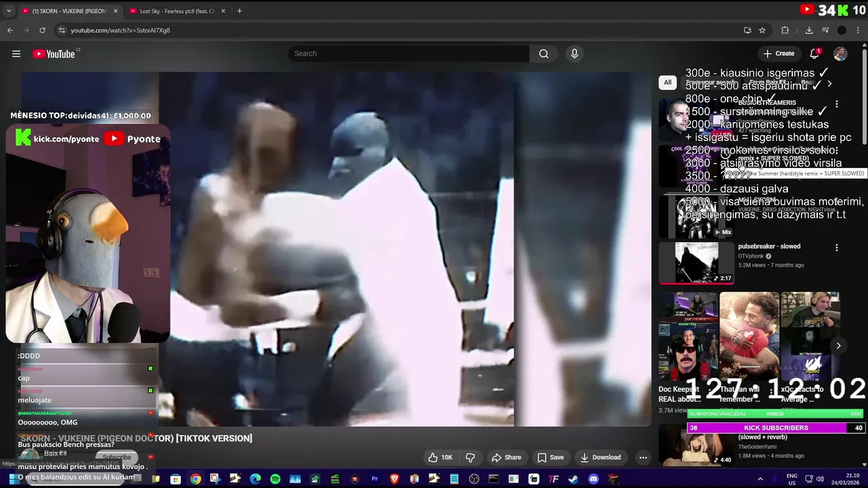Reload the current page
Image resolution: width=868 pixels, height=488 pixels.
pyautogui.click(x=42, y=30)
